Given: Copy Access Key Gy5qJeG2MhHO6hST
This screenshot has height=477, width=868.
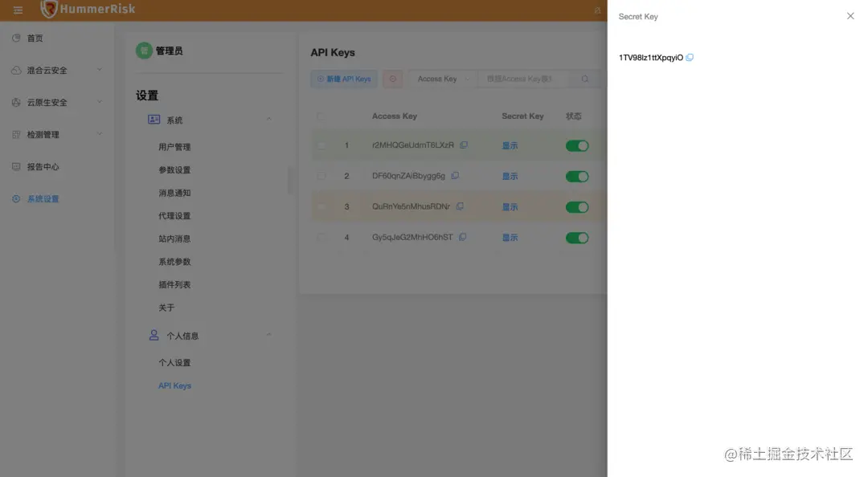Looking at the screenshot, I should (x=463, y=237).
